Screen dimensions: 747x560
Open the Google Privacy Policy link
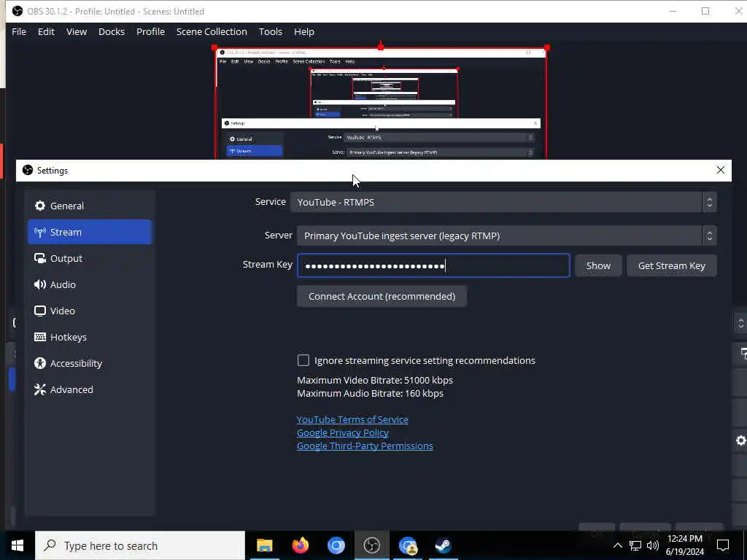tap(343, 433)
